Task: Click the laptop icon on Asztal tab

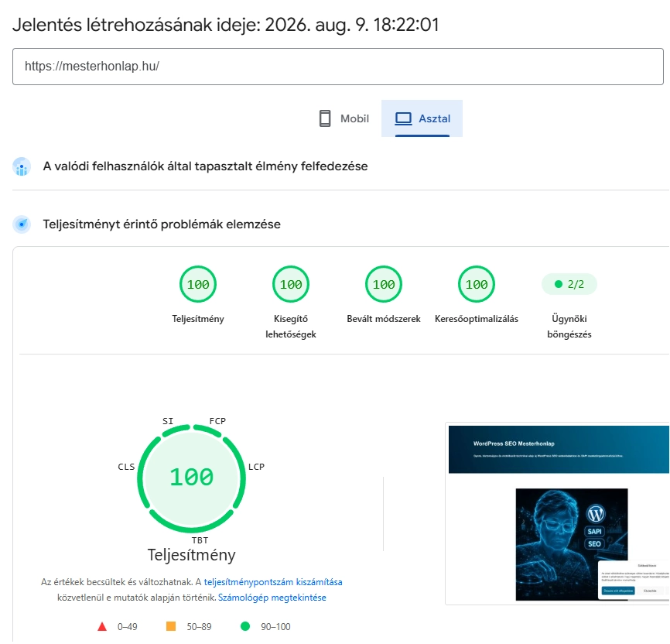Action: pyautogui.click(x=403, y=118)
